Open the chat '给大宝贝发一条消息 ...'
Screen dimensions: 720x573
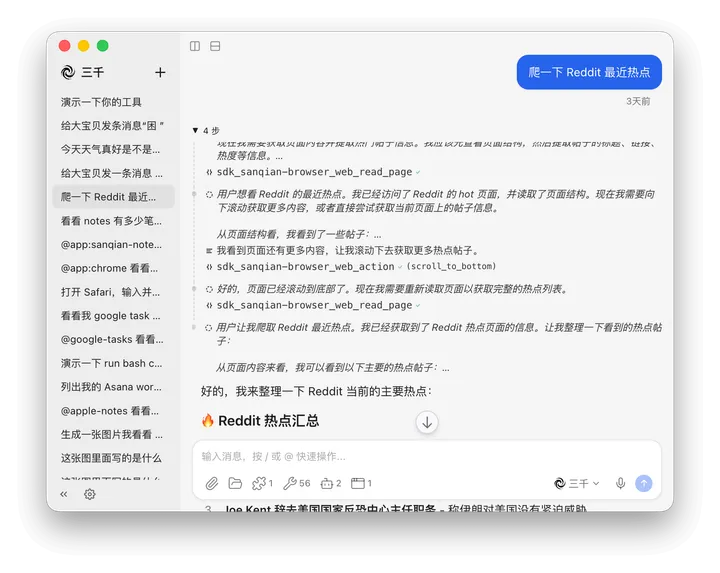(113, 173)
